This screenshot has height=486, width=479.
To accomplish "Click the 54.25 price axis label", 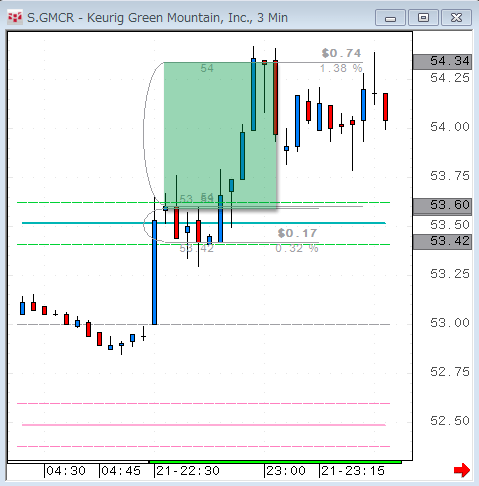I will (450, 78).
